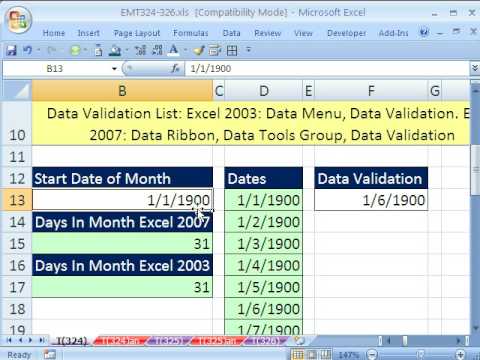Go to previous sheet tab arrow
480x360 pixels.
click(20, 340)
